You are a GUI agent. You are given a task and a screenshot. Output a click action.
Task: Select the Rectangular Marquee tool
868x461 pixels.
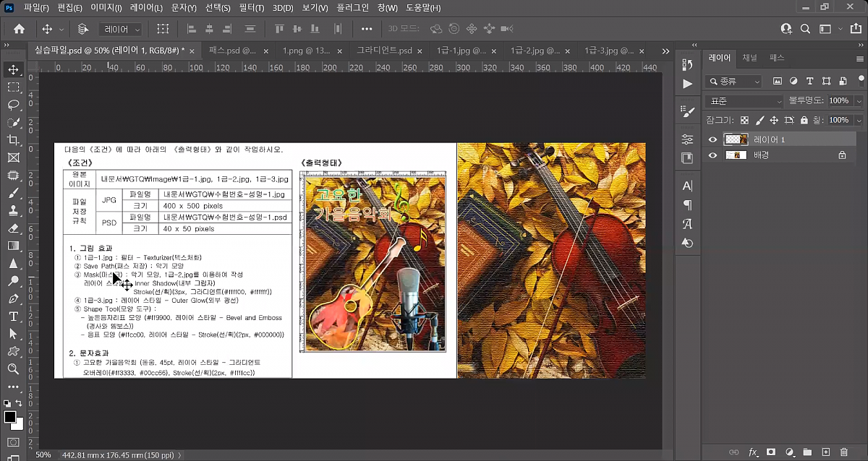(13, 87)
